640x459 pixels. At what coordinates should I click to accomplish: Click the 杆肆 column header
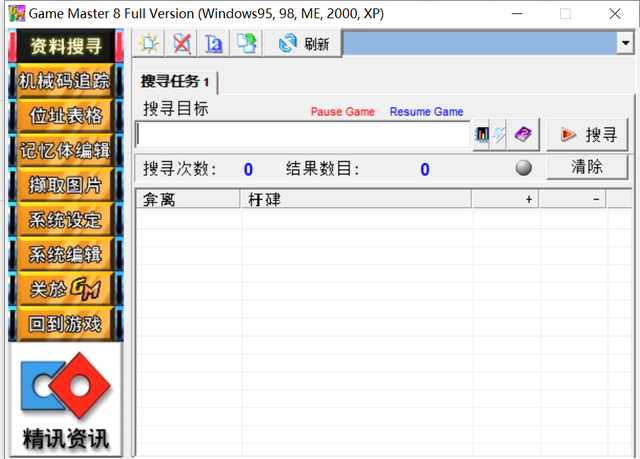356,200
